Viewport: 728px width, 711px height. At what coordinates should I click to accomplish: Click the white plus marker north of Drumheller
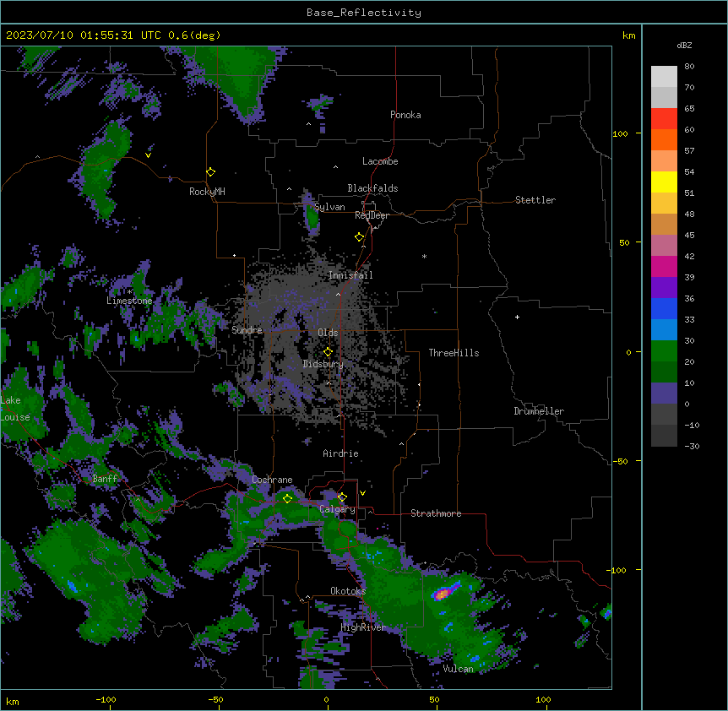[517, 317]
